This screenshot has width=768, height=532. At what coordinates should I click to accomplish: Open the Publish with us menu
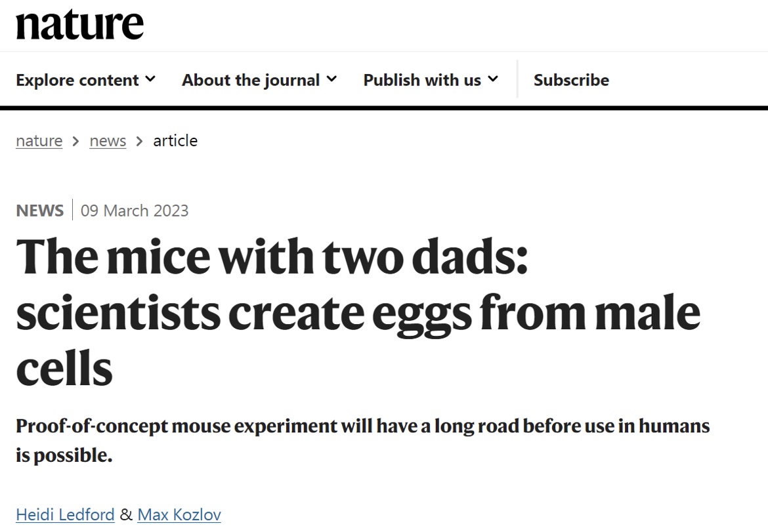(431, 80)
